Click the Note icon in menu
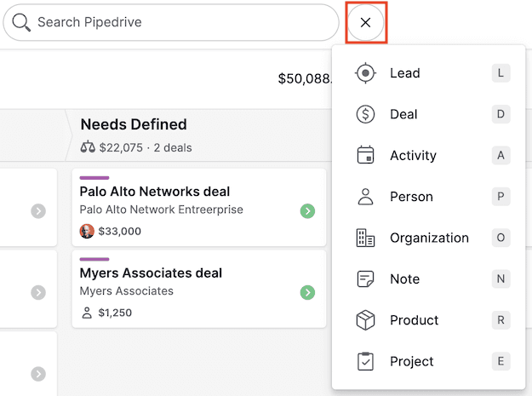Screen dimensions: 532x396 [x=365, y=279]
